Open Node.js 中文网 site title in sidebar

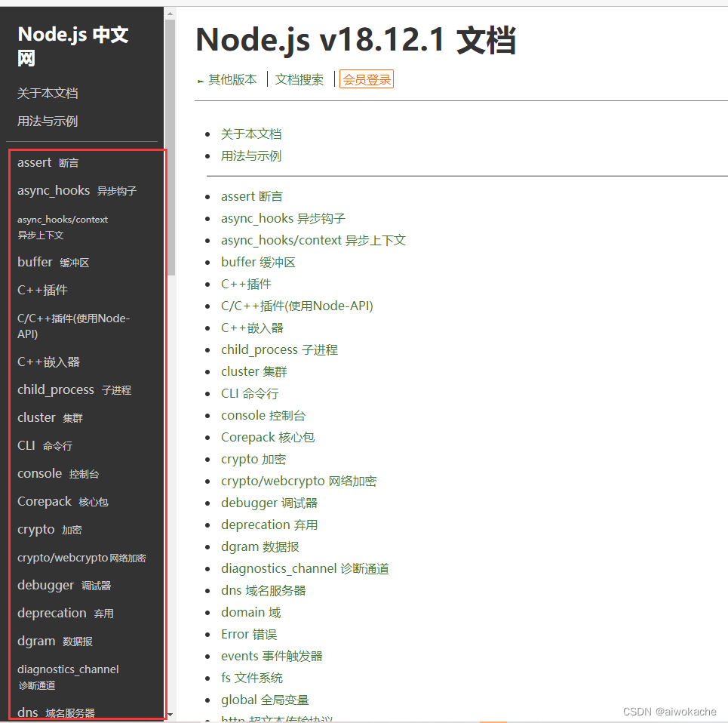point(73,46)
